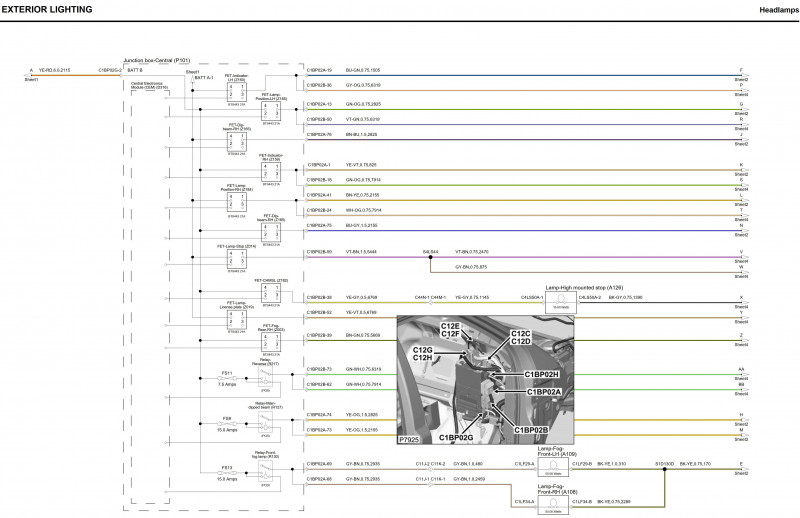Follow the Sheet2 link at arrow F
800x518 pixels.
tap(741, 79)
